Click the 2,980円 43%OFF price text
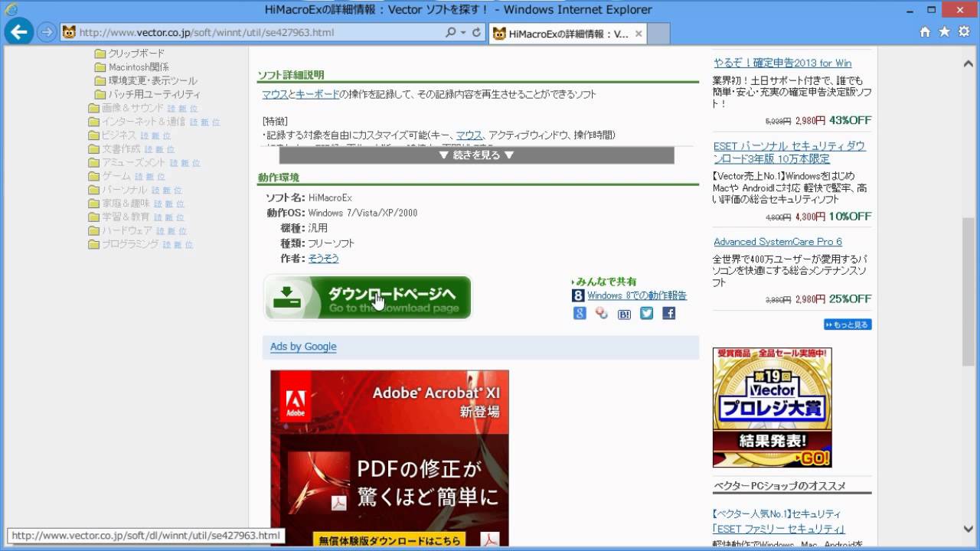This screenshot has height=551, width=980. pos(833,120)
